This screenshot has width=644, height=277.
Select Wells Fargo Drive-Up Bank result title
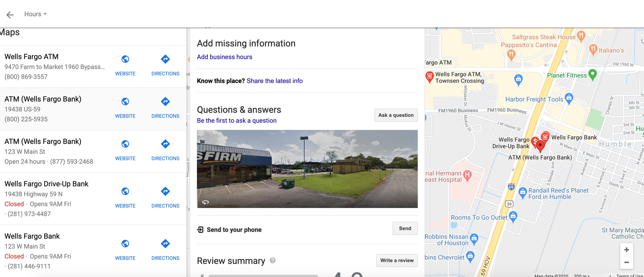pyautogui.click(x=46, y=184)
